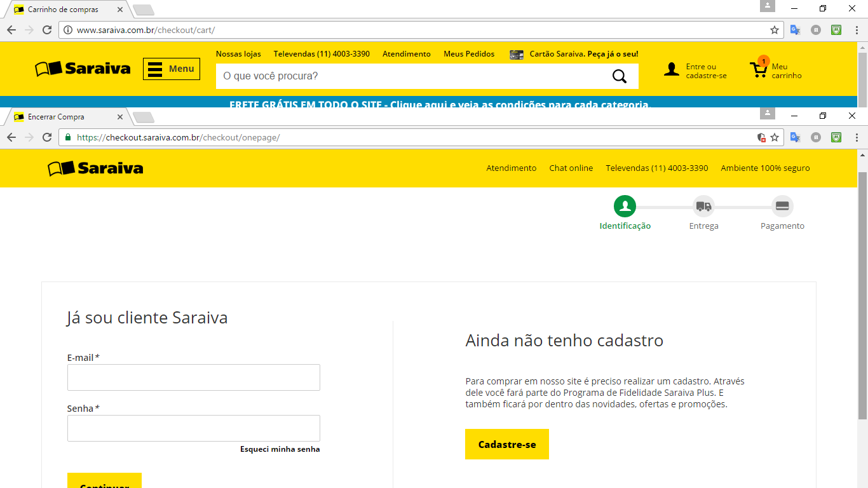The width and height of the screenshot is (868, 488).
Task: Click the Pagamento card step icon
Action: (782, 207)
